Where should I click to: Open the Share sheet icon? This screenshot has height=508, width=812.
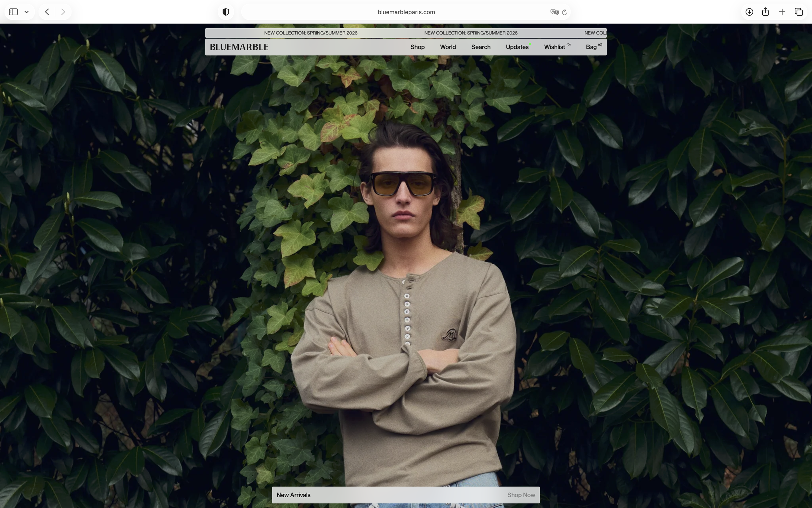(765, 12)
